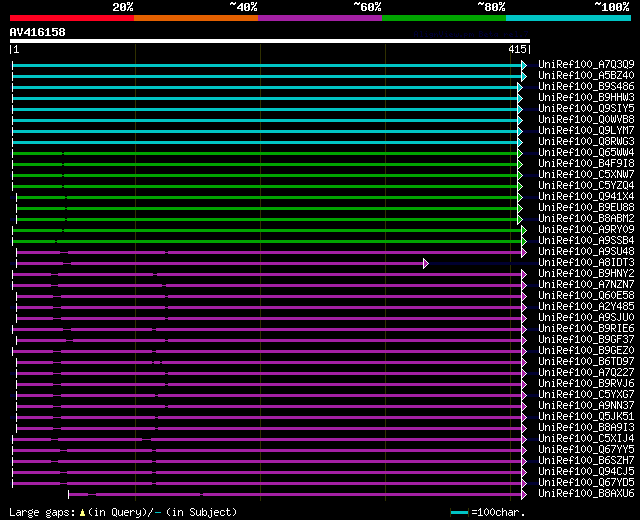The height and width of the screenshot is (520, 640).
Task: Select the text UniRef100_A9RY09
Action: pyautogui.click(x=586, y=230)
